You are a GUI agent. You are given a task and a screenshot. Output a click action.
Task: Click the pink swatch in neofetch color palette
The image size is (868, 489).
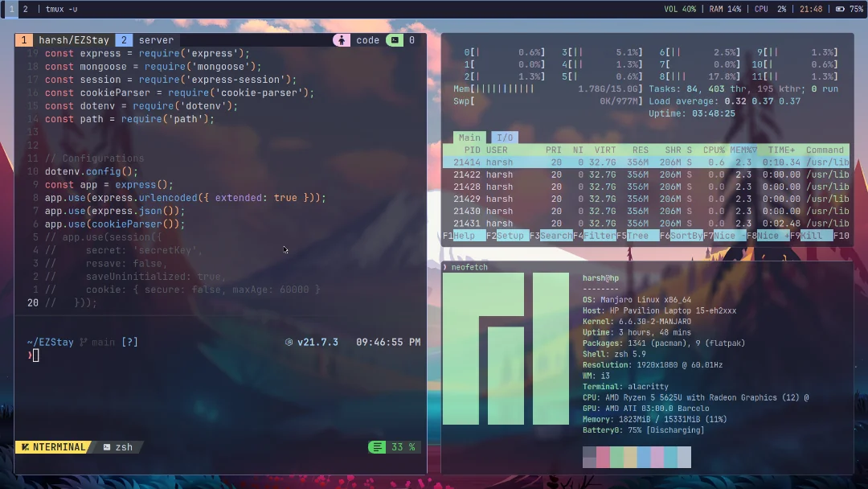tap(603, 458)
